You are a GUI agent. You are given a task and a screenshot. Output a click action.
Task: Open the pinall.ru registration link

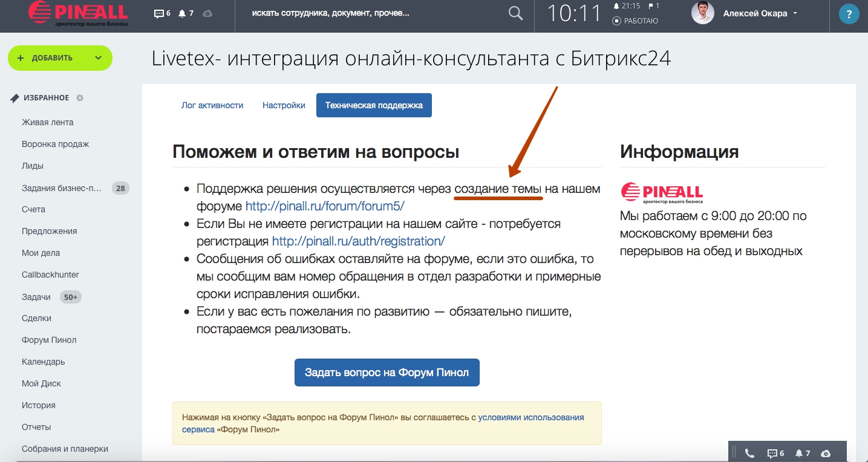pyautogui.click(x=358, y=241)
